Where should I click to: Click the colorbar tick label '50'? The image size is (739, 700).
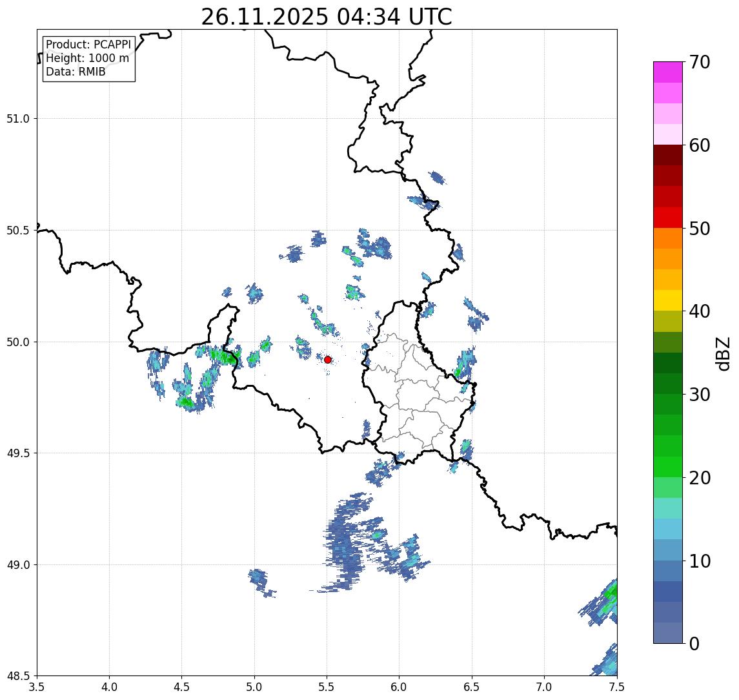(x=700, y=229)
